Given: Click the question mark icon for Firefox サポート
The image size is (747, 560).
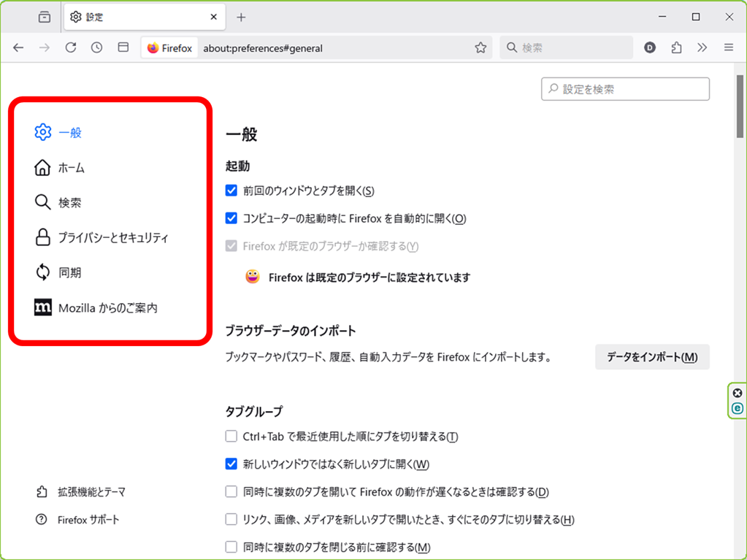Looking at the screenshot, I should pyautogui.click(x=42, y=520).
